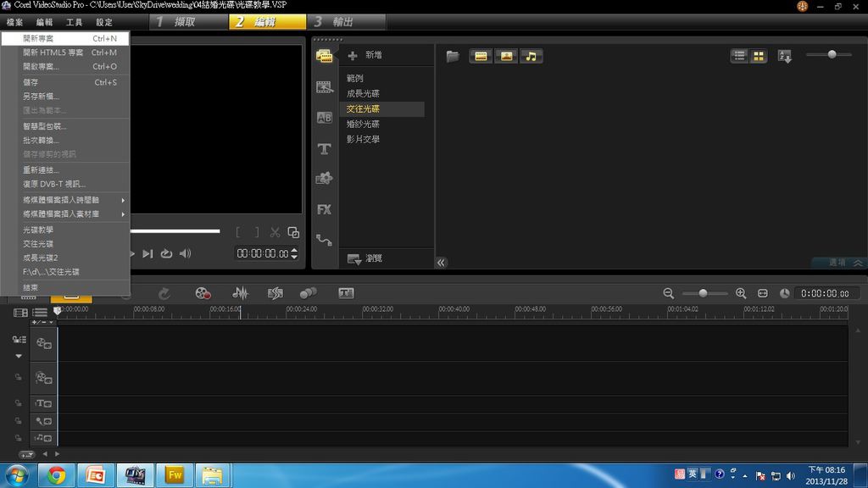This screenshot has width=868, height=488.
Task: Expand the 選項 options panel chevron
Action: click(x=858, y=263)
